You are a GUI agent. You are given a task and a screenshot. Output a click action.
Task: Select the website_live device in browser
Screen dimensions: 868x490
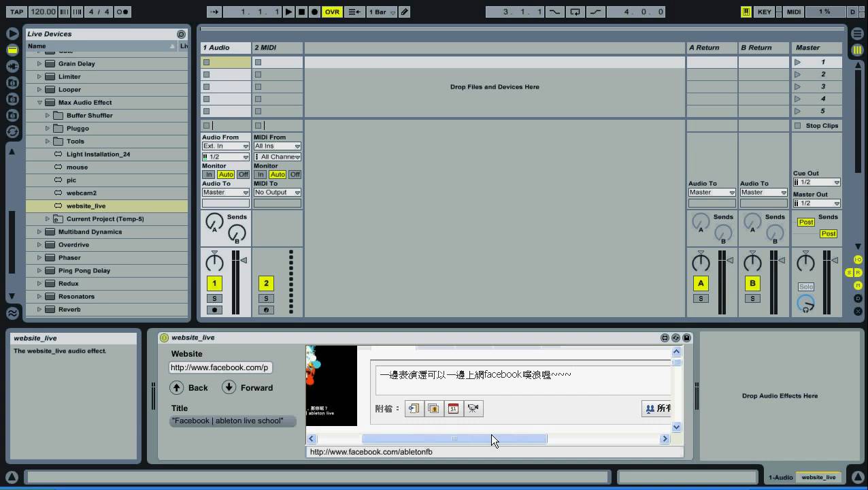click(x=86, y=206)
